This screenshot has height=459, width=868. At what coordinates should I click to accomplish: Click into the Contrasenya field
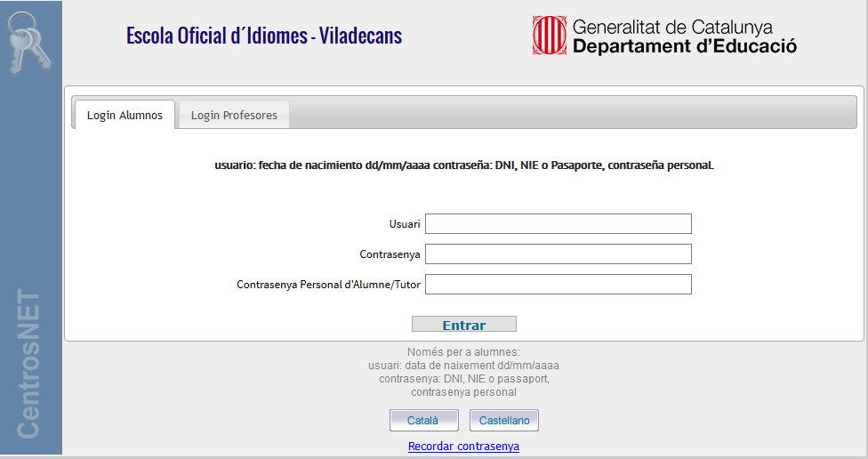[558, 254]
